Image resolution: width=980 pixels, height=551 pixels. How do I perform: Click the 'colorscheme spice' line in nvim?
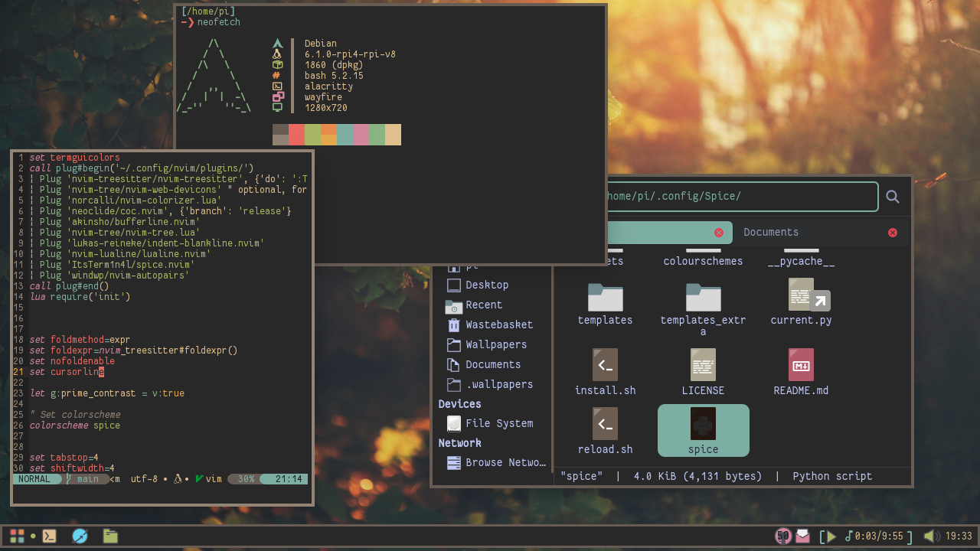(75, 425)
